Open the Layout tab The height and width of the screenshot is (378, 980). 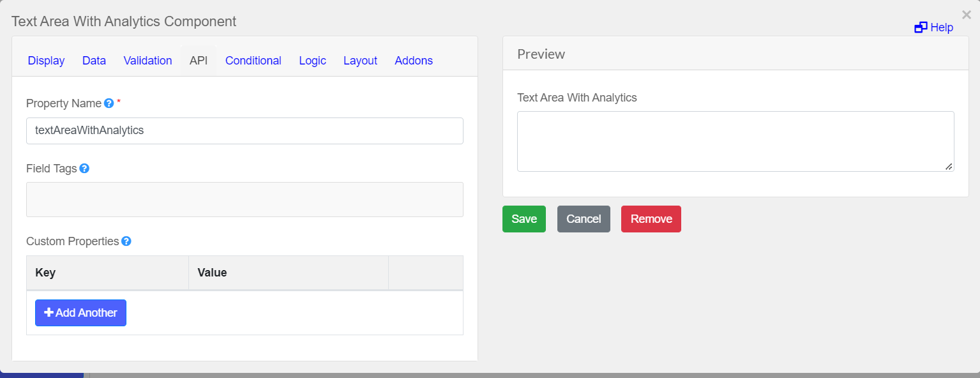(x=360, y=61)
